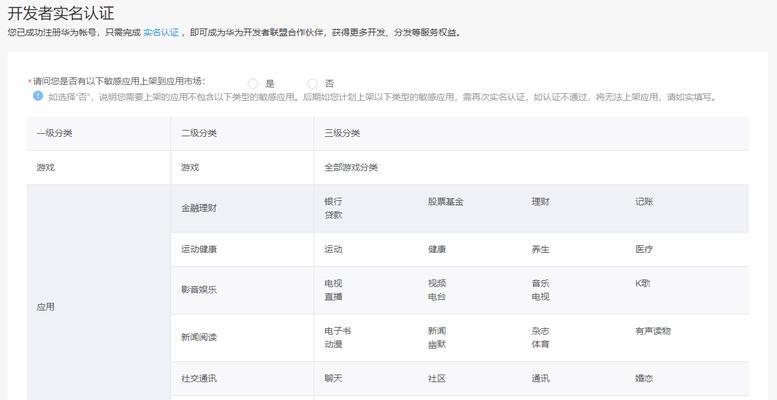Click the 音乐 entry
This screenshot has height=400, width=777.
tap(540, 284)
